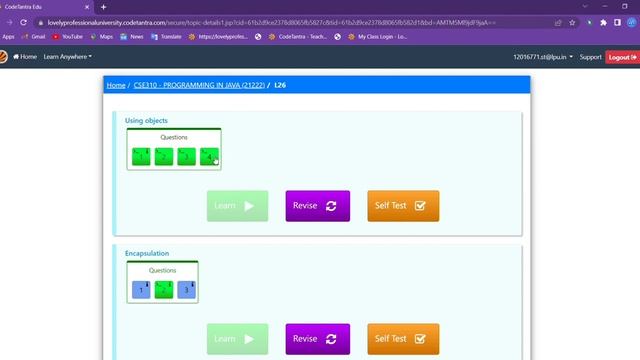Open Encapsulation question 3
Image resolution: width=640 pixels, height=360 pixels.
[x=187, y=290]
